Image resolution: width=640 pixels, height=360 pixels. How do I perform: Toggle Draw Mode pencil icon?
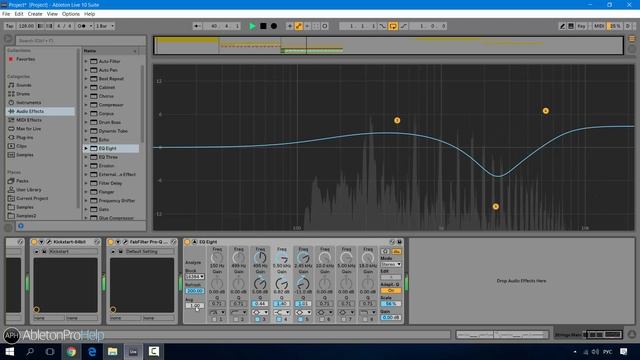(562, 26)
